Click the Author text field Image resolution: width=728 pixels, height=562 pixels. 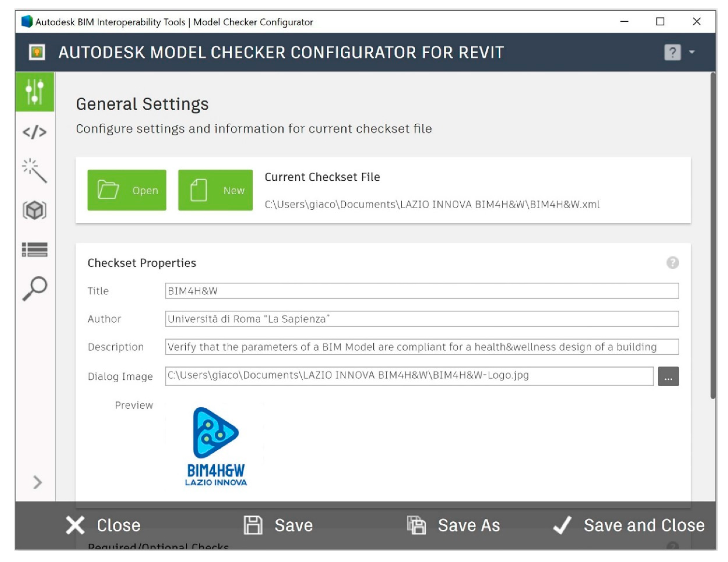point(422,319)
